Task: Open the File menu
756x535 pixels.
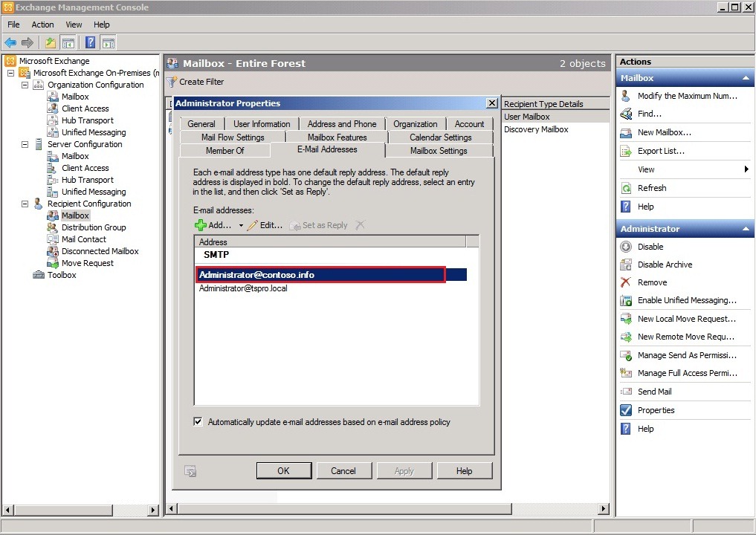Action: coord(13,25)
